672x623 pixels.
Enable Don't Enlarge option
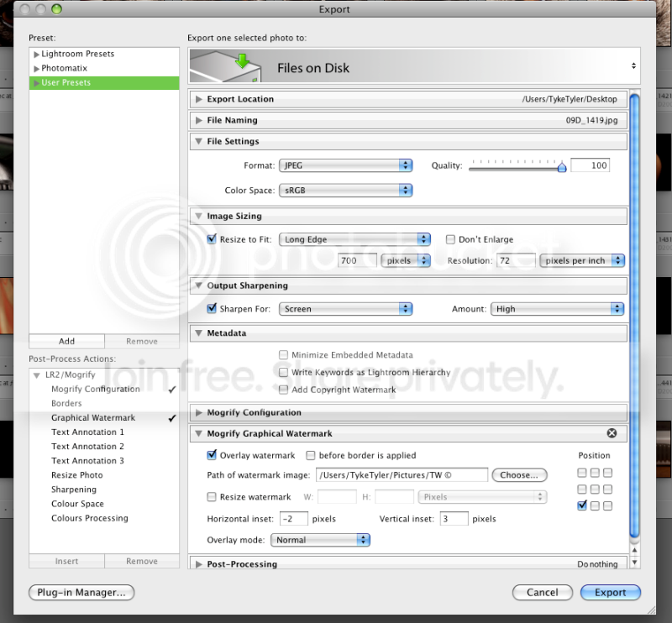pyautogui.click(x=451, y=239)
